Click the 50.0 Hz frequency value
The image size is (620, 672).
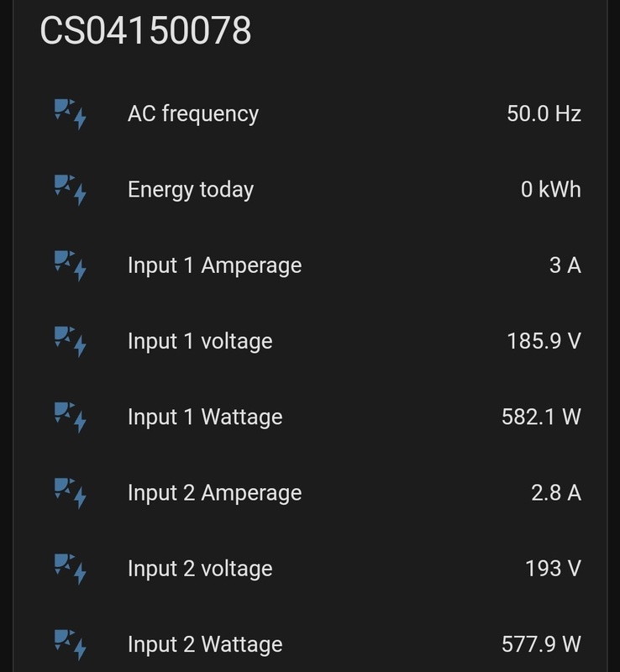pyautogui.click(x=544, y=113)
